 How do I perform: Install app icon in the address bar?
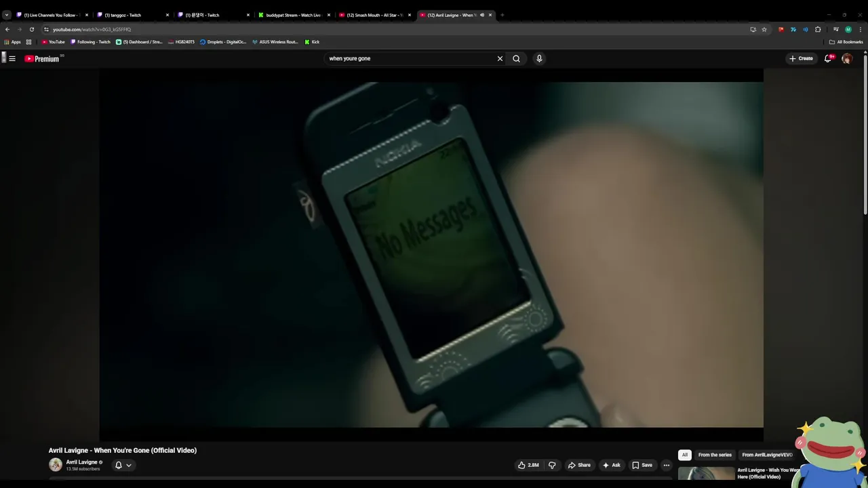coord(753,29)
